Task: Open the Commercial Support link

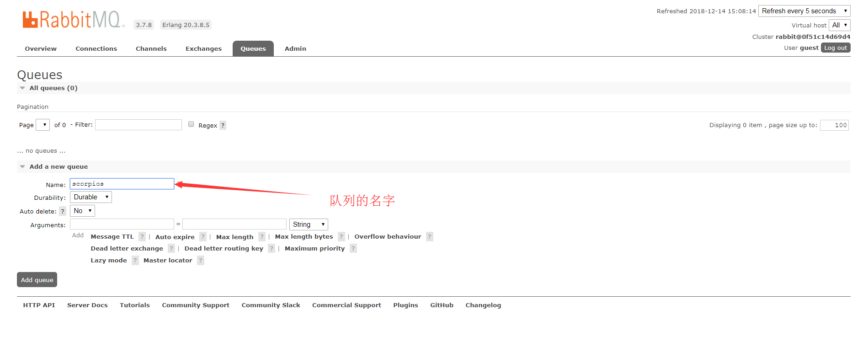Action: point(346,305)
